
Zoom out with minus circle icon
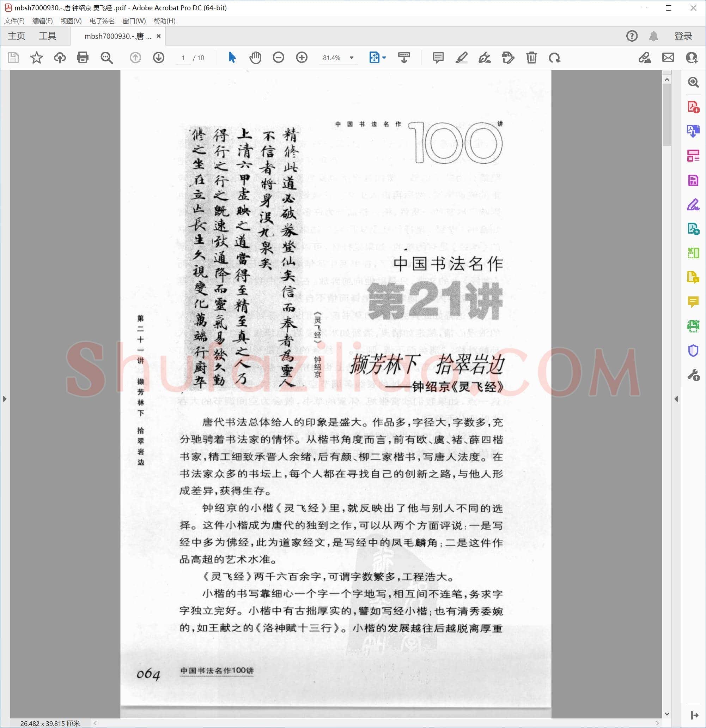pyautogui.click(x=278, y=58)
